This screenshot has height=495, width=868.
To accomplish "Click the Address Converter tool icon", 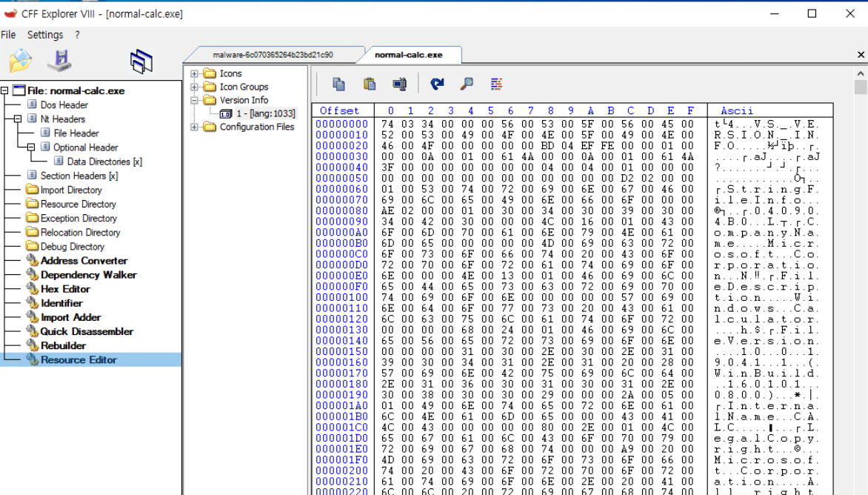I will click(x=33, y=260).
